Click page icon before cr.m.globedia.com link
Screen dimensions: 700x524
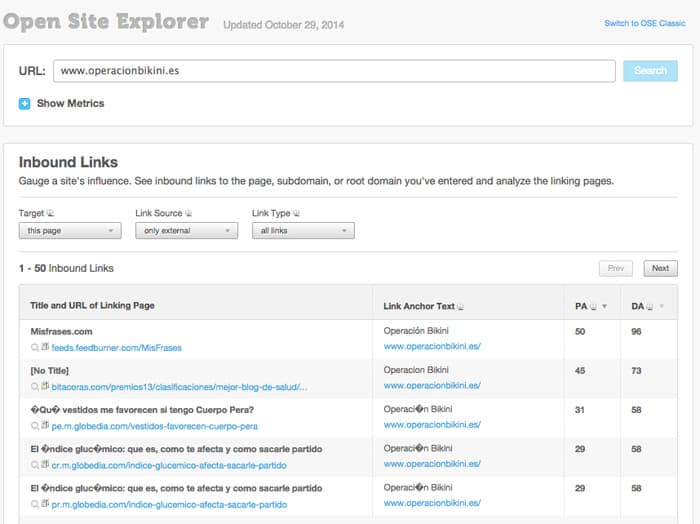pos(45,464)
